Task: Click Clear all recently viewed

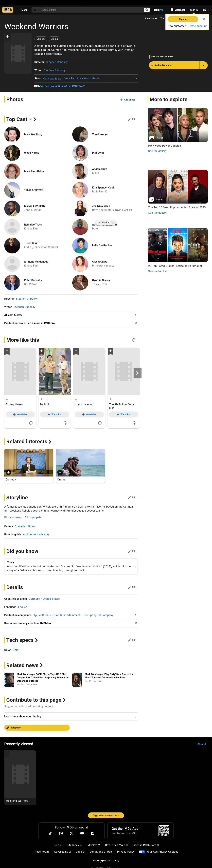Action: (202, 744)
